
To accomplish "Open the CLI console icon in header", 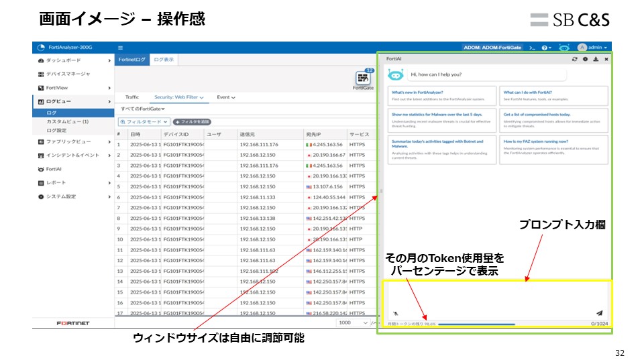I will pyautogui.click(x=532, y=48).
